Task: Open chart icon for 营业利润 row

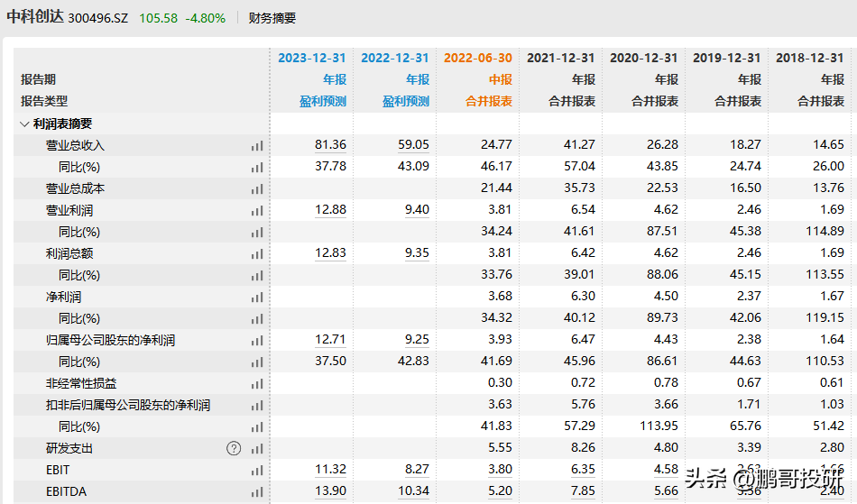Action: pos(257,211)
